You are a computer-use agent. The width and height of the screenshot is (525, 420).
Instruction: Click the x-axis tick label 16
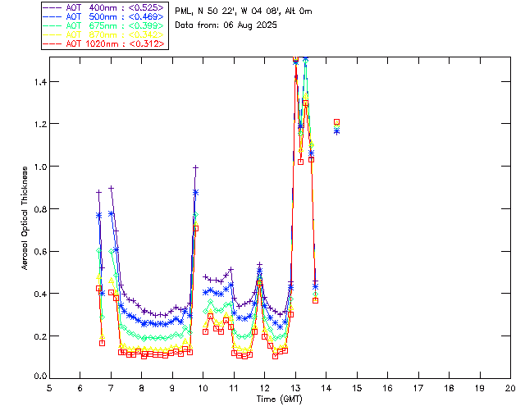point(388,388)
